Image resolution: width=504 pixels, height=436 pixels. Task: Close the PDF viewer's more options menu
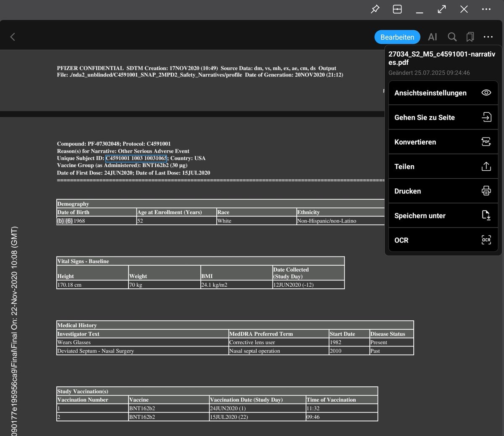[x=488, y=37]
